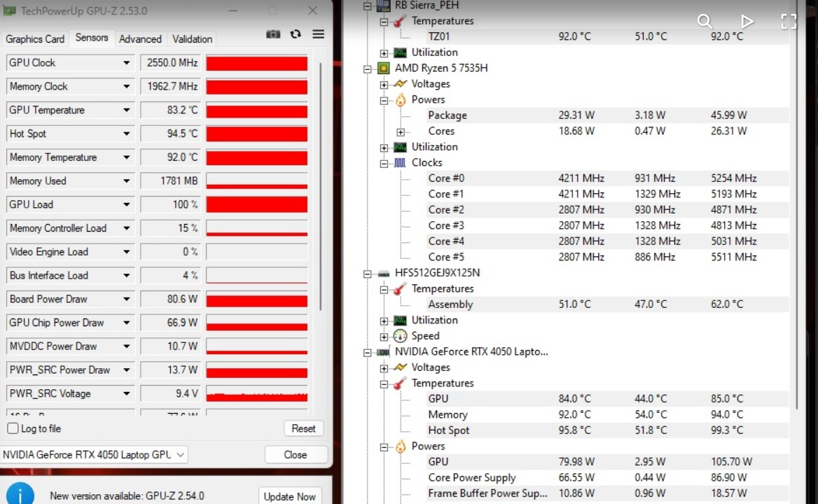Screen dimensions: 818x504
Task: Click the search magnifier icon in video overlay
Action: (x=705, y=21)
